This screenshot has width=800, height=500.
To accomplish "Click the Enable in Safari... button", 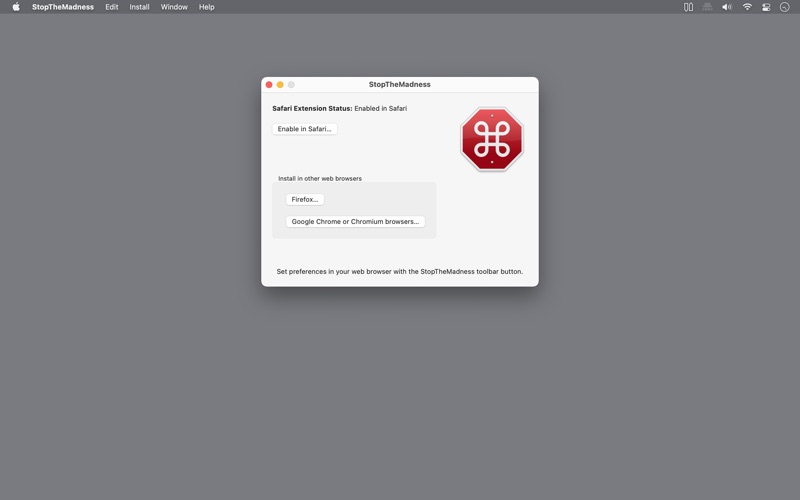I will pyautogui.click(x=305, y=129).
